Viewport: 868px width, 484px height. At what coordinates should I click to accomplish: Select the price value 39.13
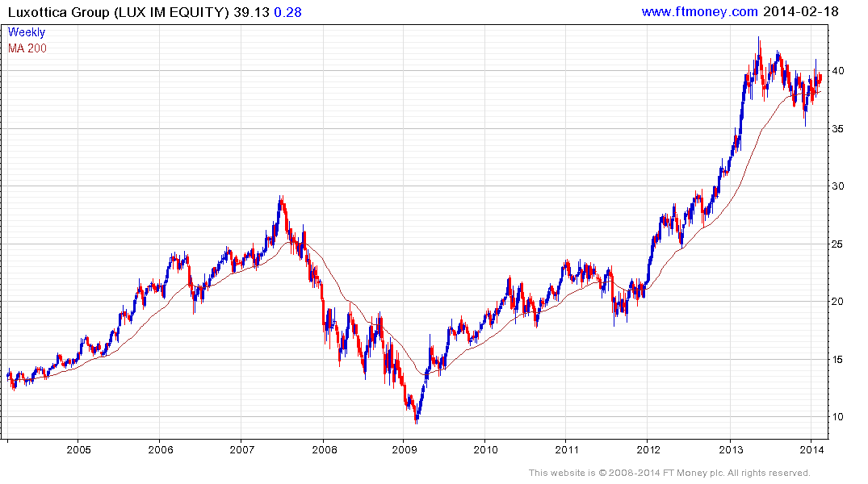point(251,12)
